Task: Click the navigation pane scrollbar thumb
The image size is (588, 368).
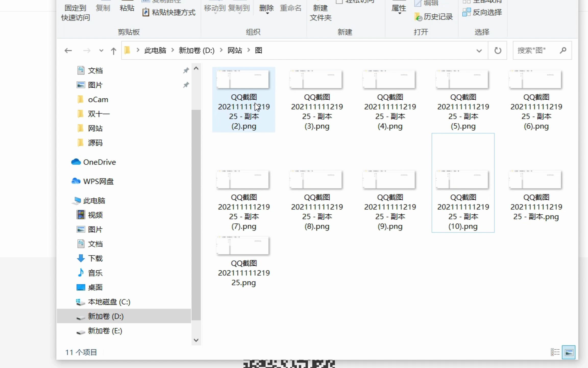Action: pyautogui.click(x=196, y=215)
